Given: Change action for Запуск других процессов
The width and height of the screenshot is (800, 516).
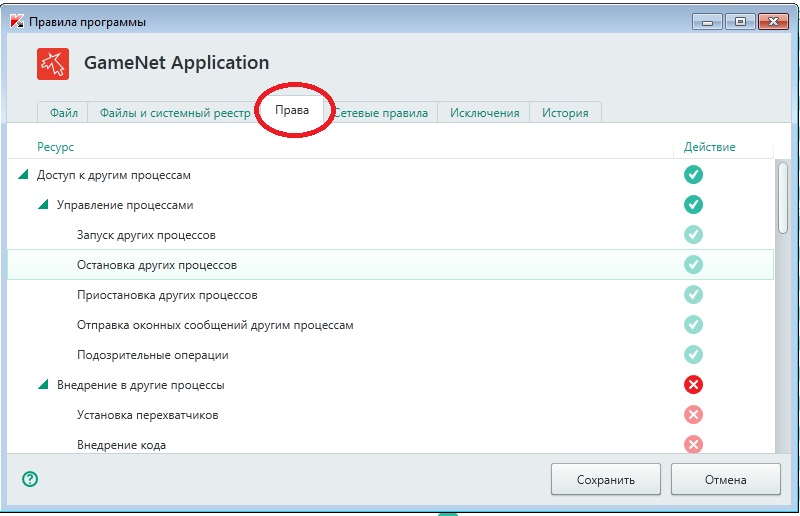Looking at the screenshot, I should point(693,235).
